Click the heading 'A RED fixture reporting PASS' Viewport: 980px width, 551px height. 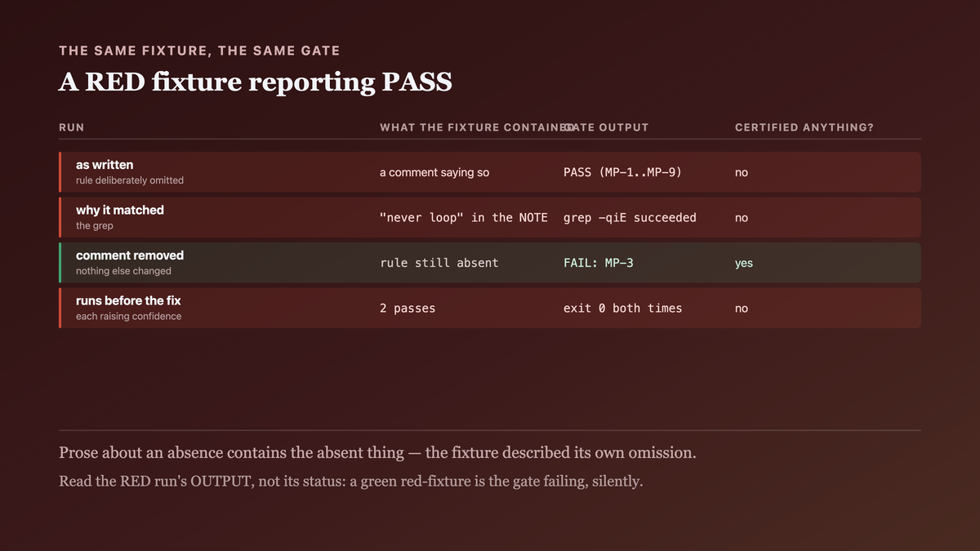click(256, 82)
